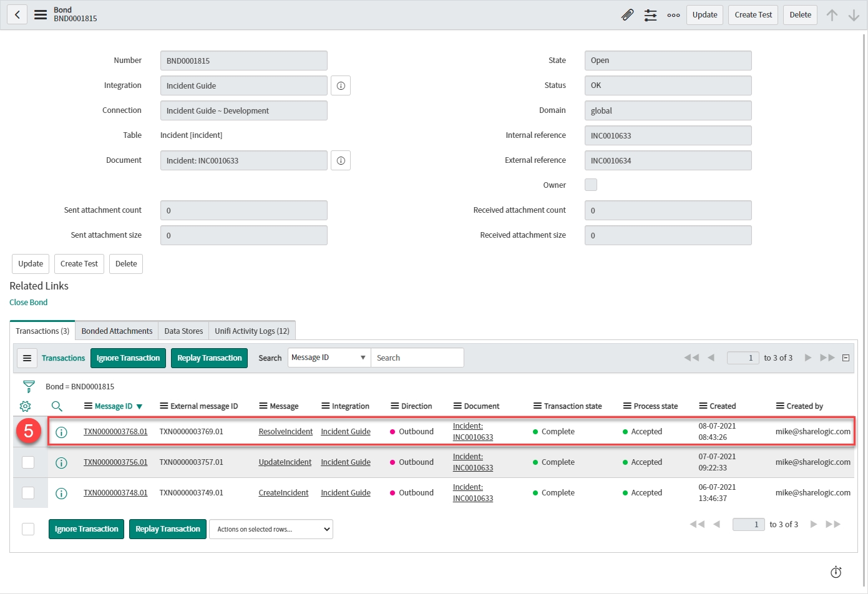This screenshot has width=868, height=594.
Task: Select checkbox for TXN0000003756.01 row
Action: 28,462
